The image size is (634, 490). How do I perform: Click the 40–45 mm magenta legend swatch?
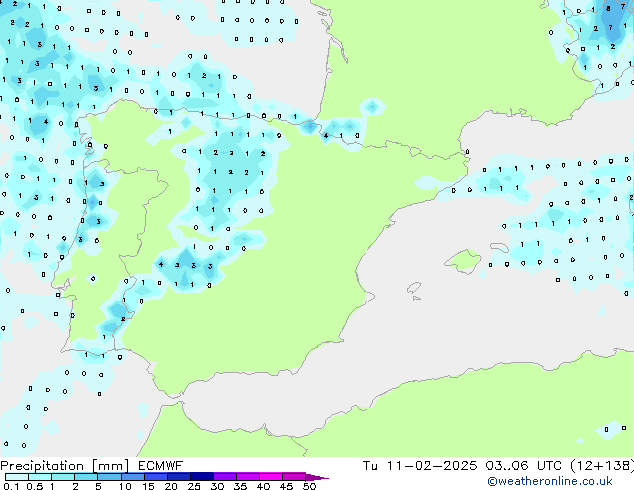point(271,477)
